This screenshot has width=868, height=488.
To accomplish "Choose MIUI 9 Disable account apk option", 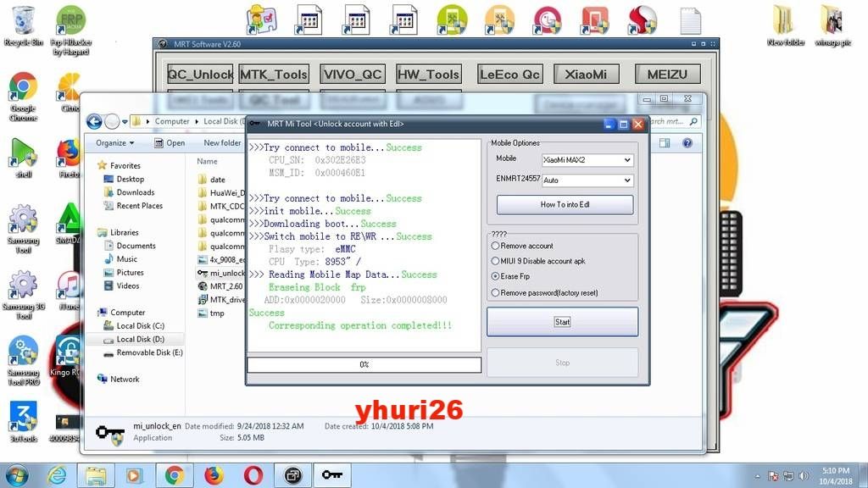I will point(496,261).
